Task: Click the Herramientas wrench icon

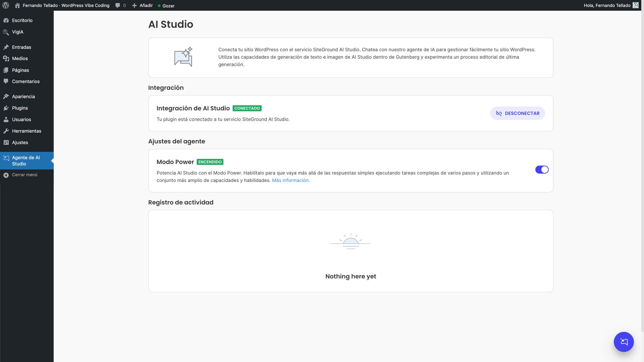Action: (6, 131)
